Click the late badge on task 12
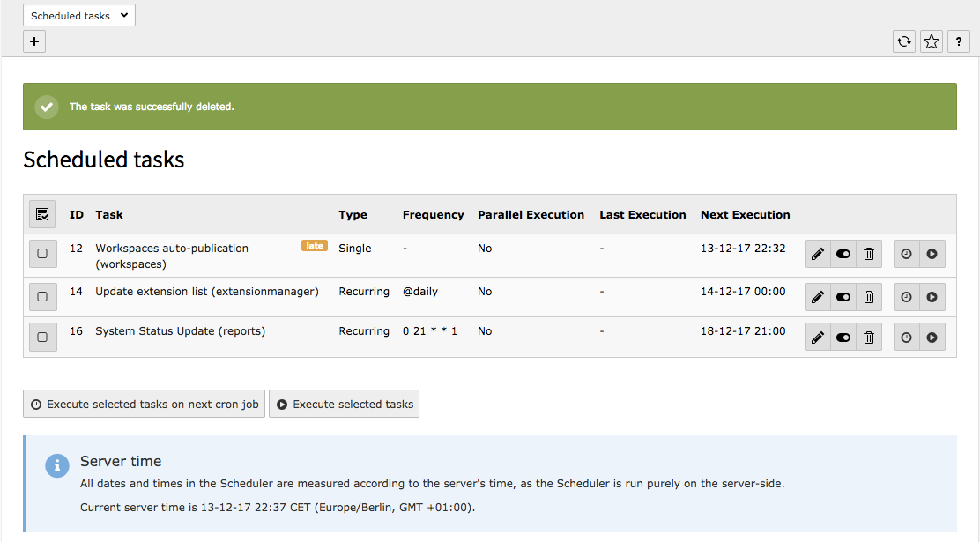Screen dimensions: 980x542 pyautogui.click(x=315, y=246)
